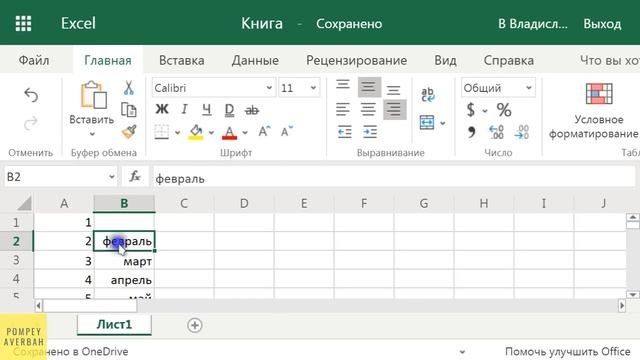
Task: Apply comma style format
Action: pos(472,132)
